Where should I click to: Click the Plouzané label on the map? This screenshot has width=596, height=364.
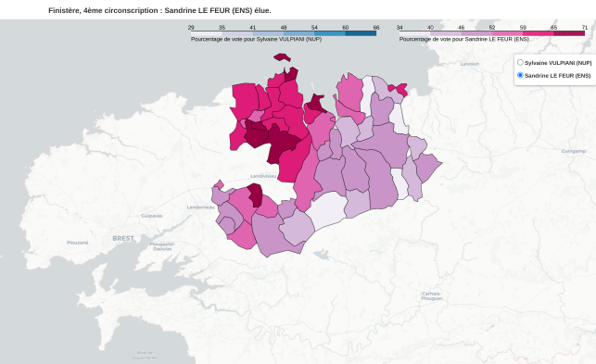(x=78, y=243)
